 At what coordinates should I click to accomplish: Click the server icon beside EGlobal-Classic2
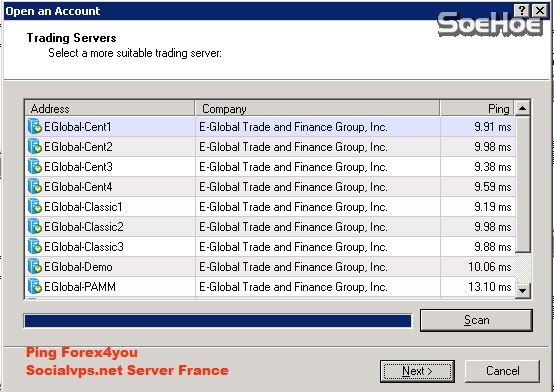pos(35,227)
